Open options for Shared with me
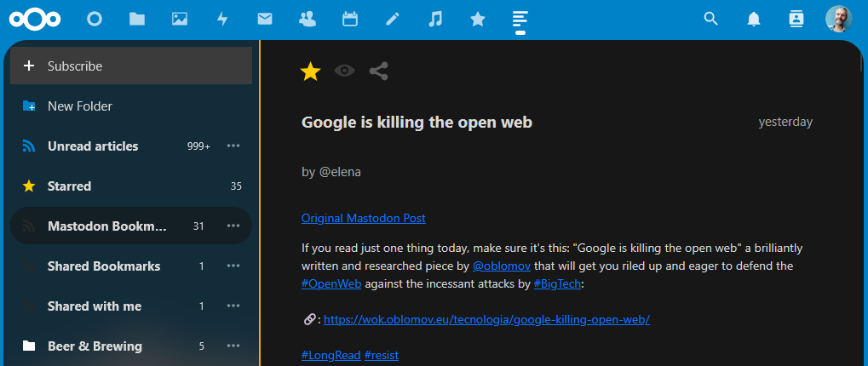The height and width of the screenshot is (366, 868). click(x=233, y=306)
